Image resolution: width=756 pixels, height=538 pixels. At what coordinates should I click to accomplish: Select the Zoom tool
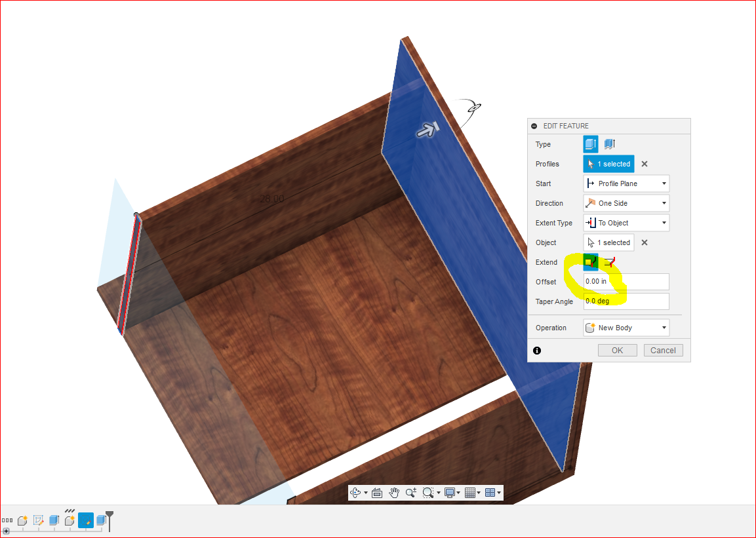coord(412,492)
